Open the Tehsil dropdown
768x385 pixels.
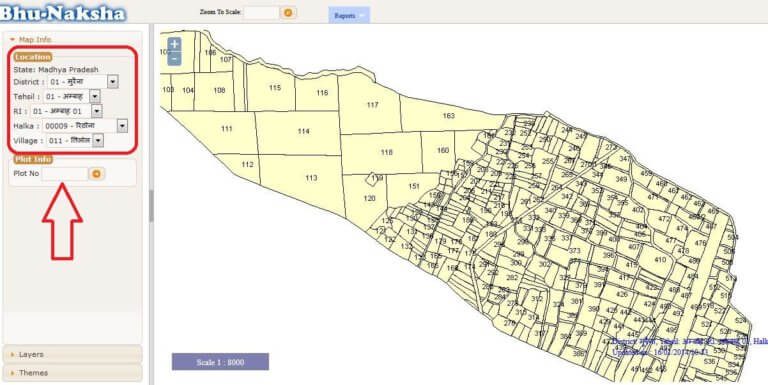point(95,96)
